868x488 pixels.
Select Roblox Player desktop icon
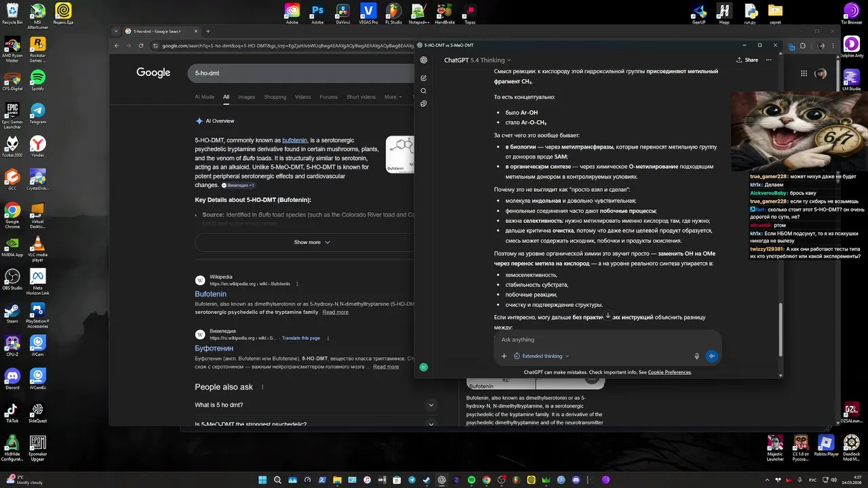pyautogui.click(x=825, y=447)
